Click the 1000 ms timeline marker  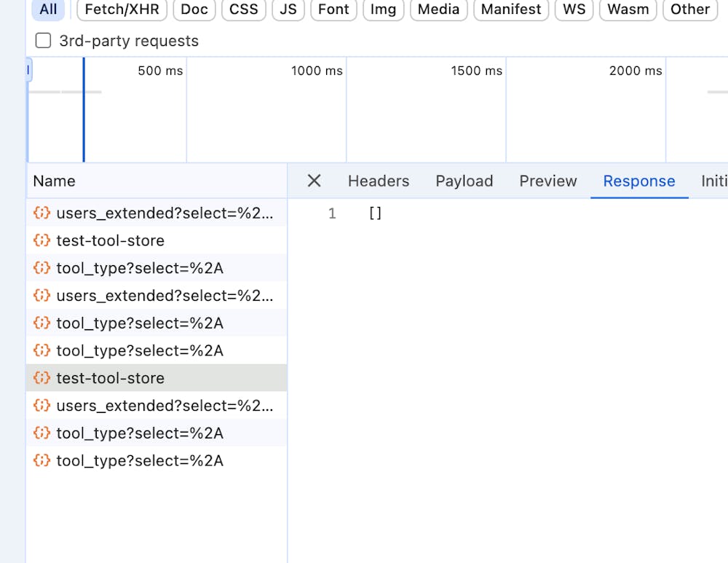point(316,71)
